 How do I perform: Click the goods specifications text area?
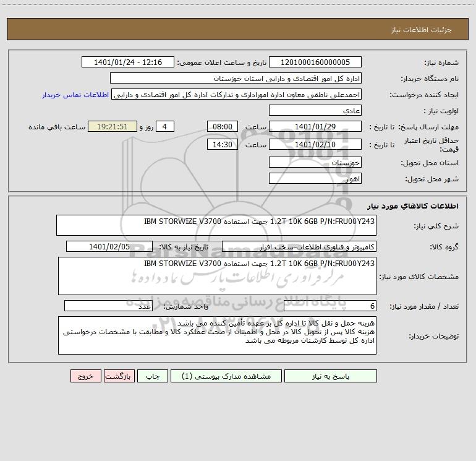[217, 276]
